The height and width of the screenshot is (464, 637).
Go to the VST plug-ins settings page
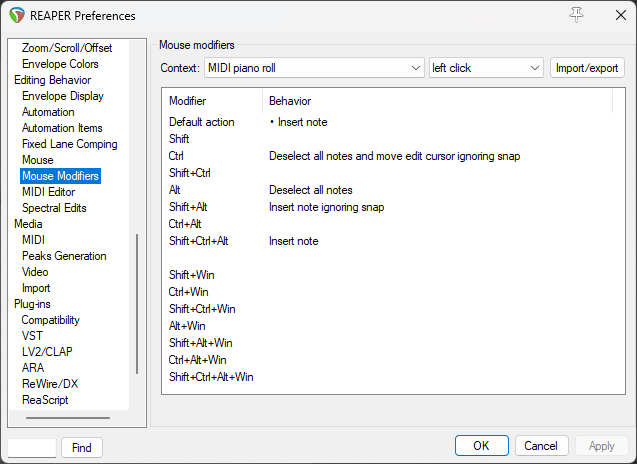(32, 336)
